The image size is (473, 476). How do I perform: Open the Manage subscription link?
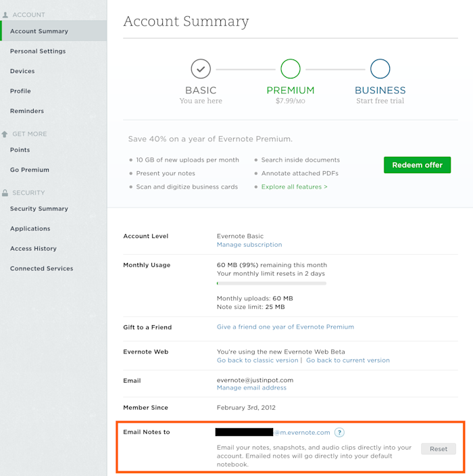[x=249, y=244]
